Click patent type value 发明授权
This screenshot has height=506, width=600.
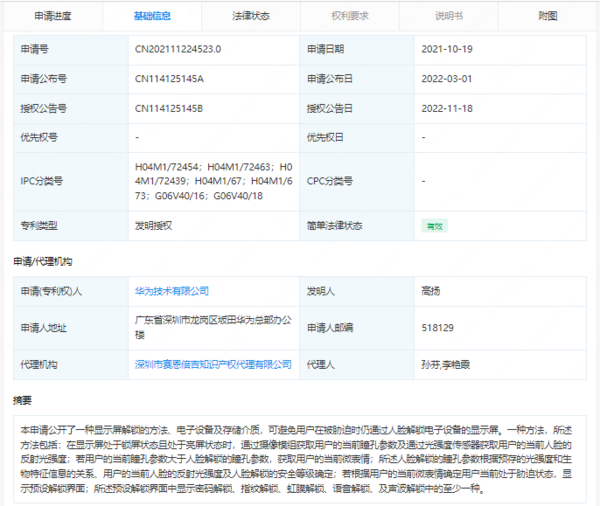153,226
